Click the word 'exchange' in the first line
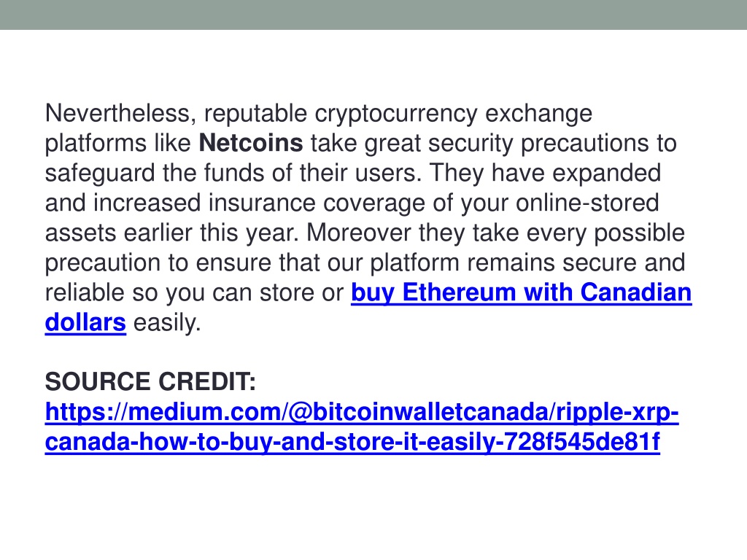 point(538,114)
